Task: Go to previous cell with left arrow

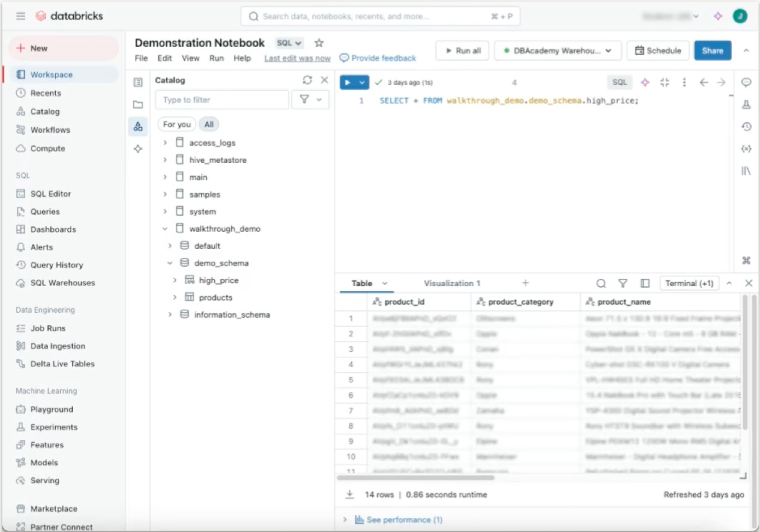Action: point(704,82)
